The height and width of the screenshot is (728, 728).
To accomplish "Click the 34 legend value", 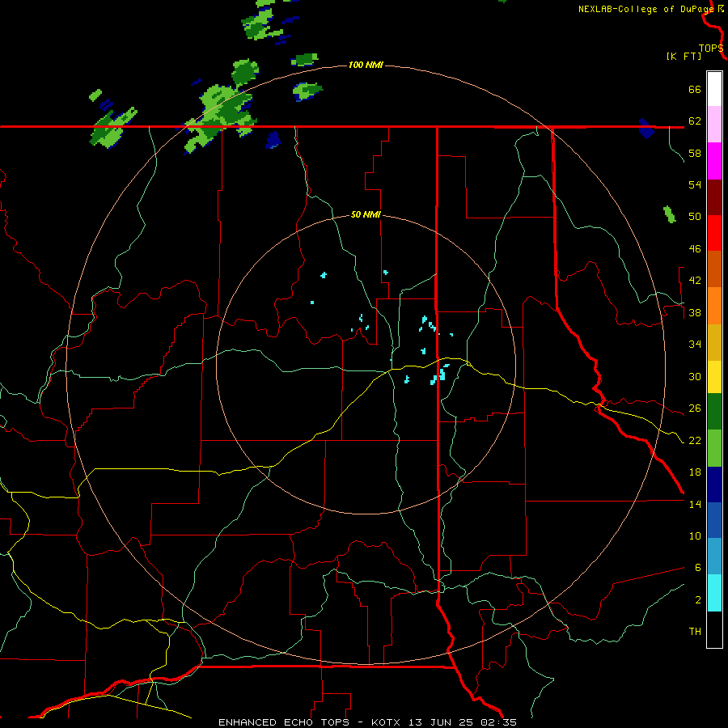I will pos(695,345).
